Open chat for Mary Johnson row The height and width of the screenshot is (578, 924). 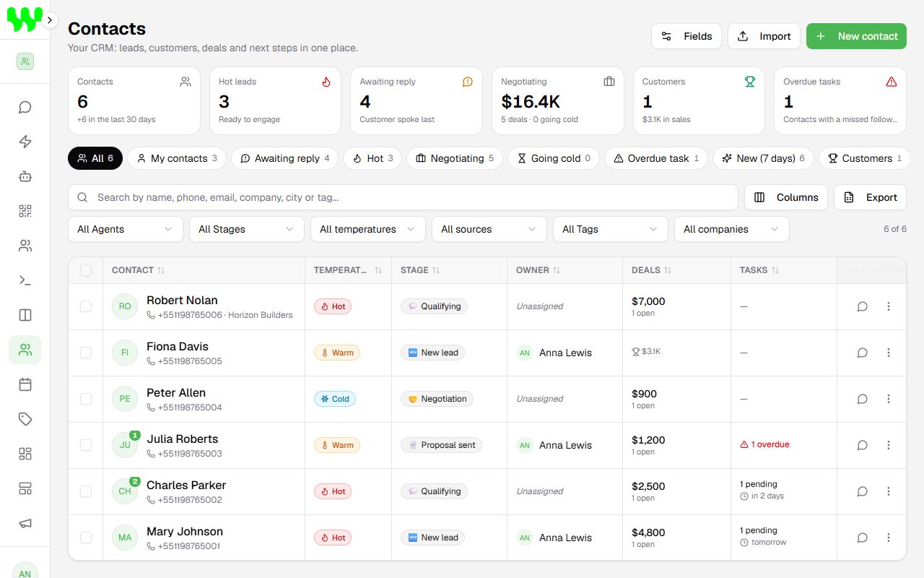pos(862,538)
